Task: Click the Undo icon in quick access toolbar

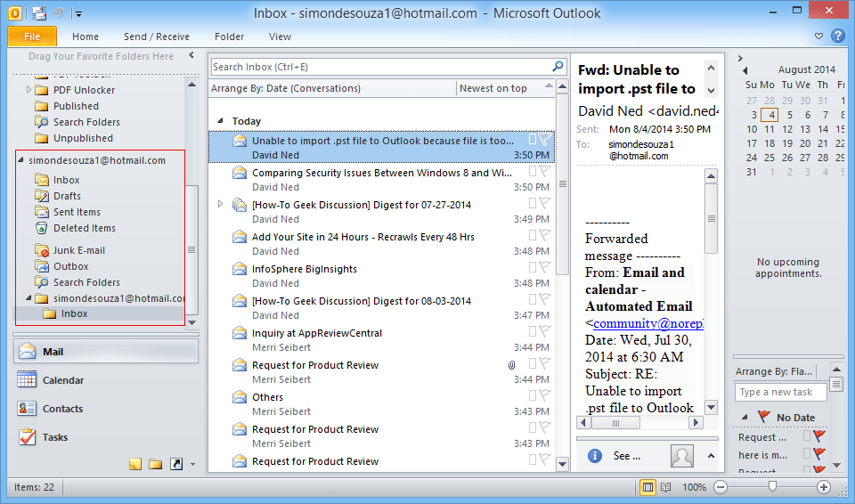Action: 59,13
